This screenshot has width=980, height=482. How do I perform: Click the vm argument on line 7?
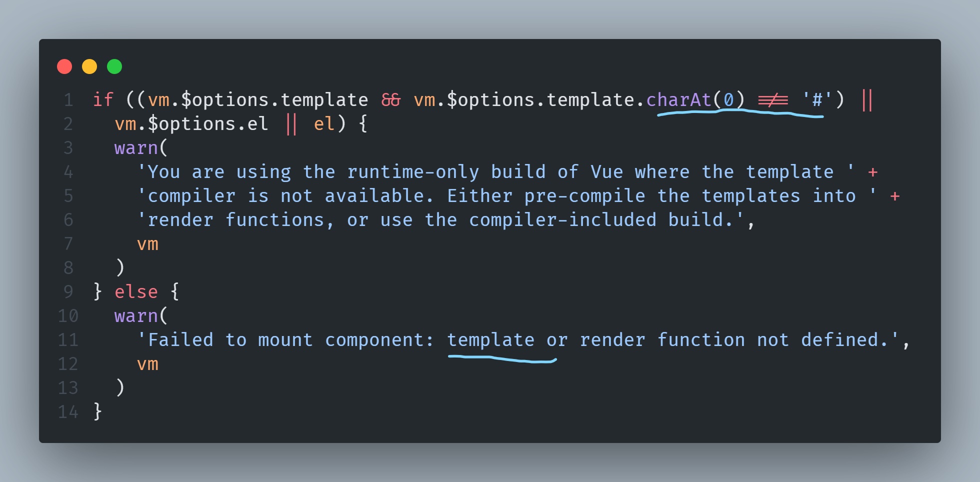pyautogui.click(x=147, y=244)
